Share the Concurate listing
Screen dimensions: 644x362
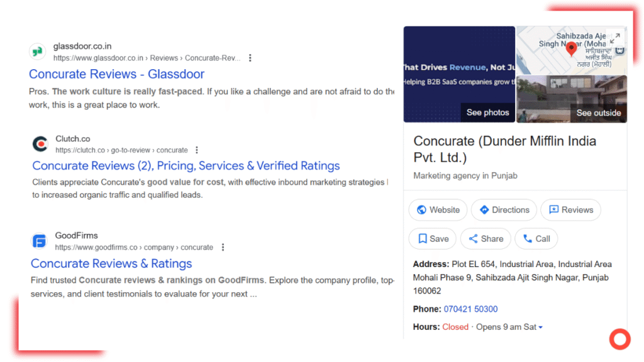(x=486, y=239)
